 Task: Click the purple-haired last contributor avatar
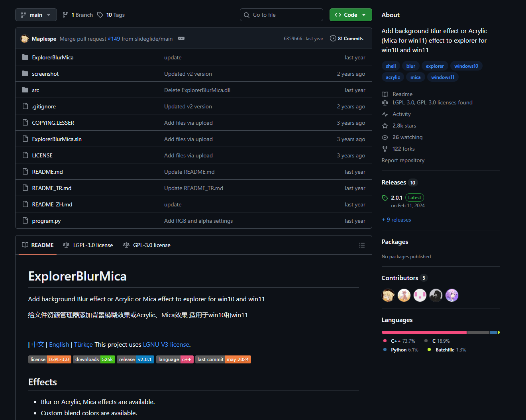(x=452, y=295)
